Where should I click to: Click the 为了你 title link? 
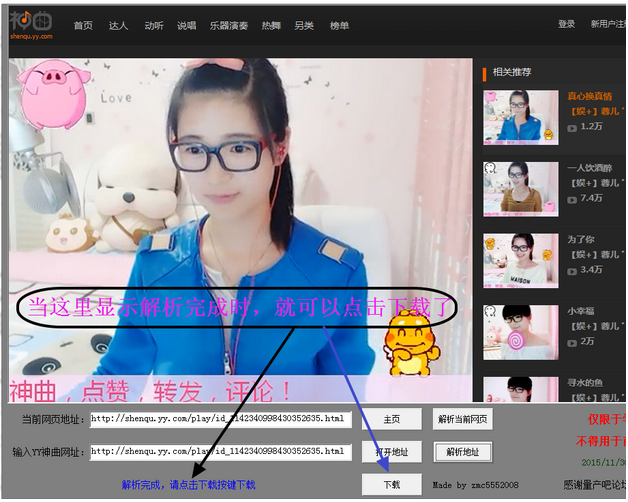[581, 240]
